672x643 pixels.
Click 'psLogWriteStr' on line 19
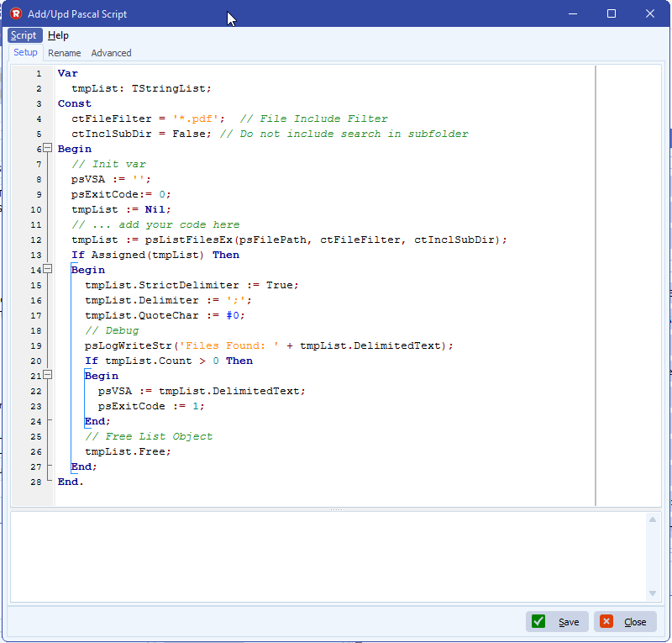click(x=129, y=345)
